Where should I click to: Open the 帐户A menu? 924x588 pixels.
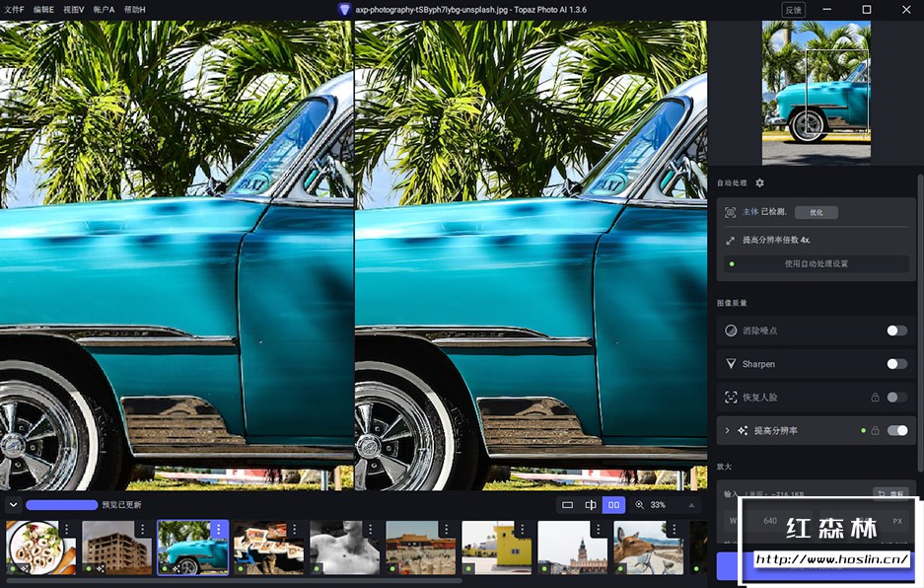pos(104,10)
